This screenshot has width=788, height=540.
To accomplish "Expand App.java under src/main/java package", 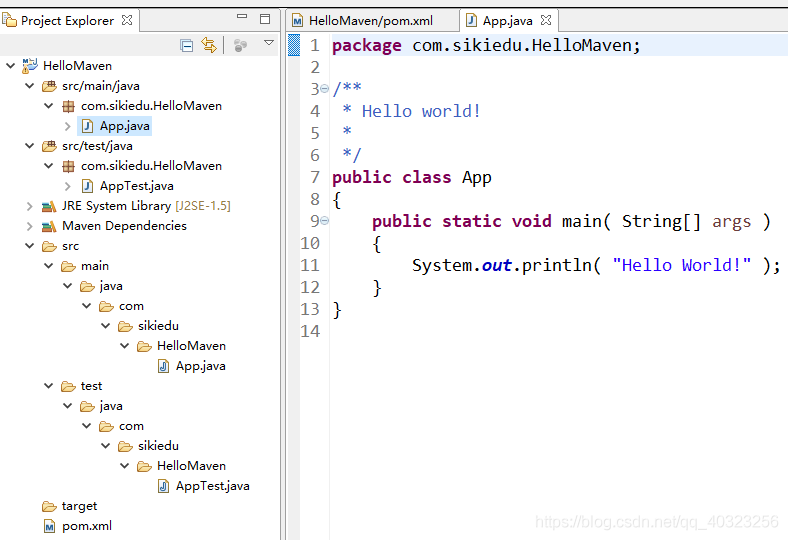I will click(68, 126).
